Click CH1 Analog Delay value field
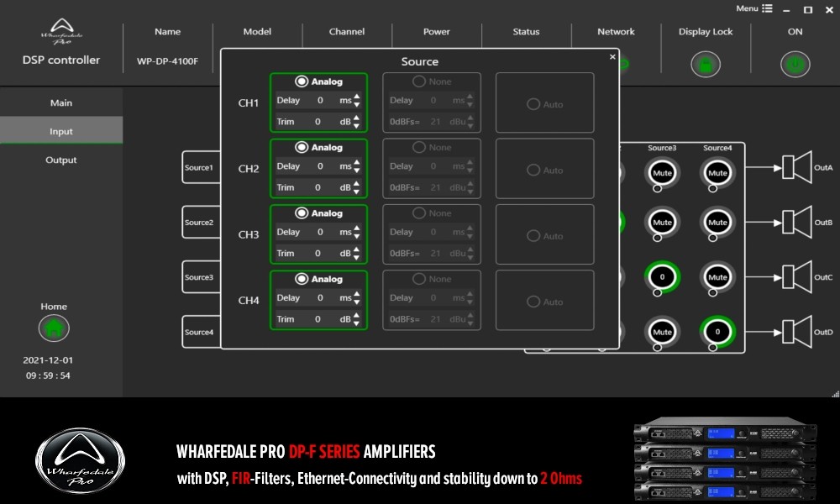Viewport: 840px width, 504px height. point(320,100)
